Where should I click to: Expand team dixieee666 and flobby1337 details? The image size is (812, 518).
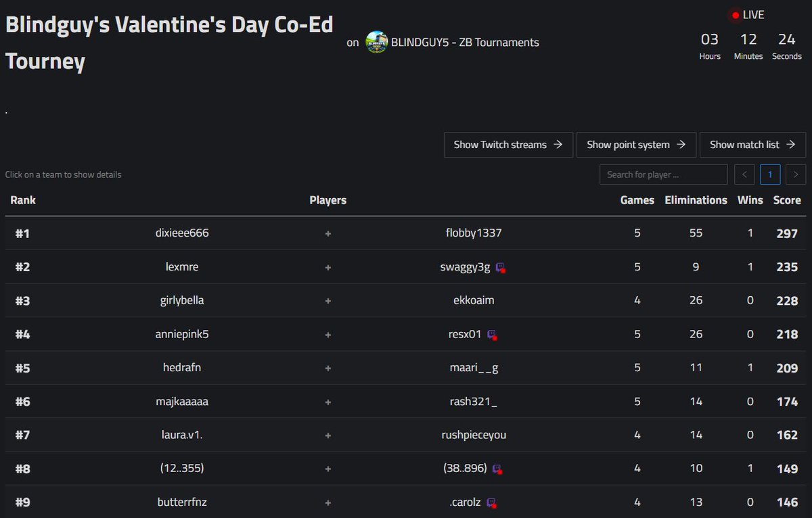pos(405,233)
